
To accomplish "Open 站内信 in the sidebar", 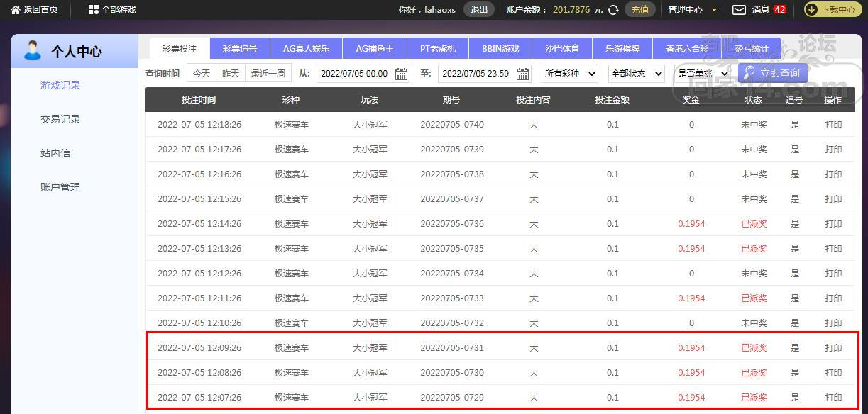I will (55, 153).
